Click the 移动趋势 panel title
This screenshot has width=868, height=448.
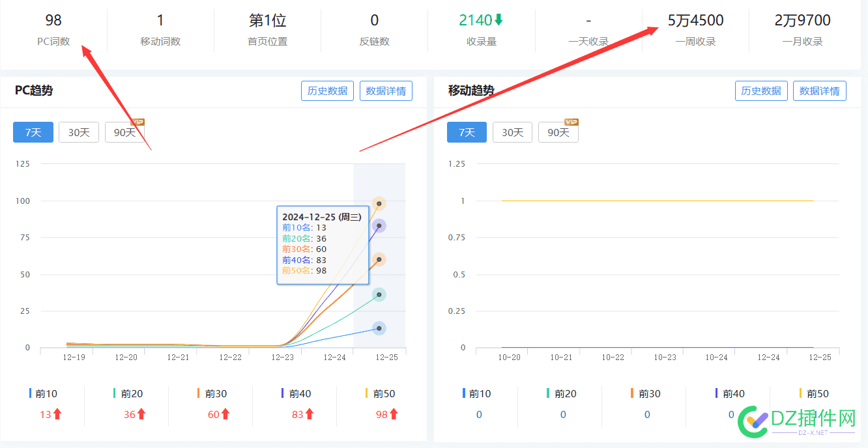471,91
